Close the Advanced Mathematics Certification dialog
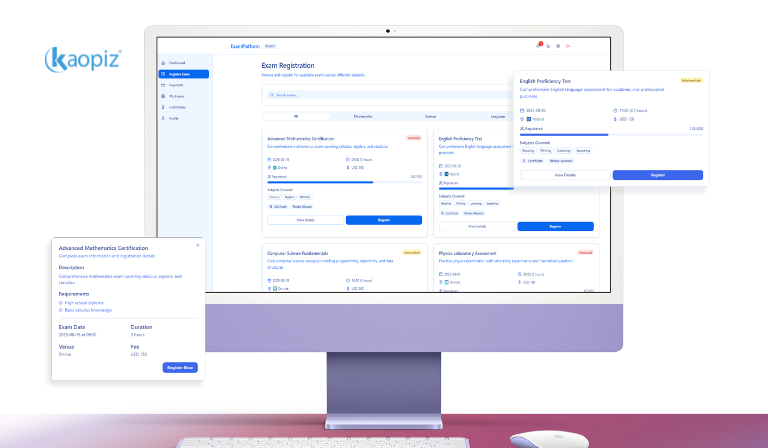This screenshot has height=448, width=768. click(x=198, y=245)
